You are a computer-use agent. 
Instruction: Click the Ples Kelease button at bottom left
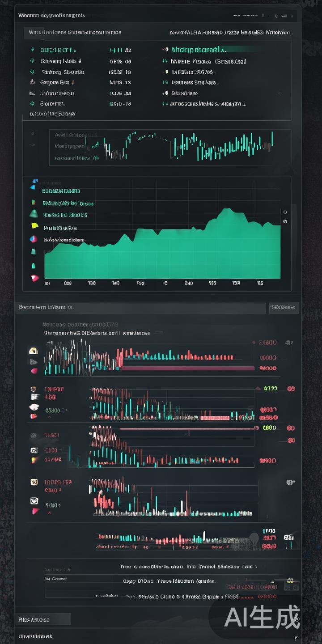[43, 619]
